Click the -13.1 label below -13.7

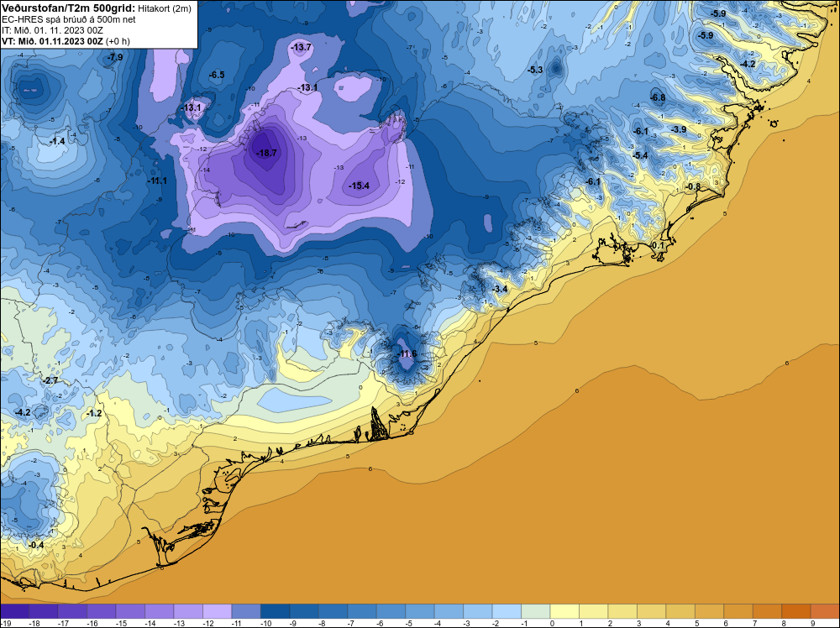(307, 87)
